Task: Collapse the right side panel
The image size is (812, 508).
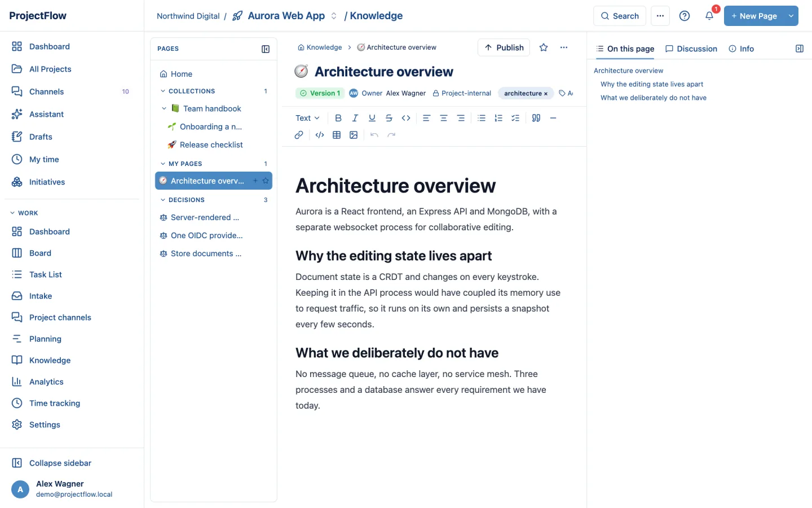Action: point(800,49)
